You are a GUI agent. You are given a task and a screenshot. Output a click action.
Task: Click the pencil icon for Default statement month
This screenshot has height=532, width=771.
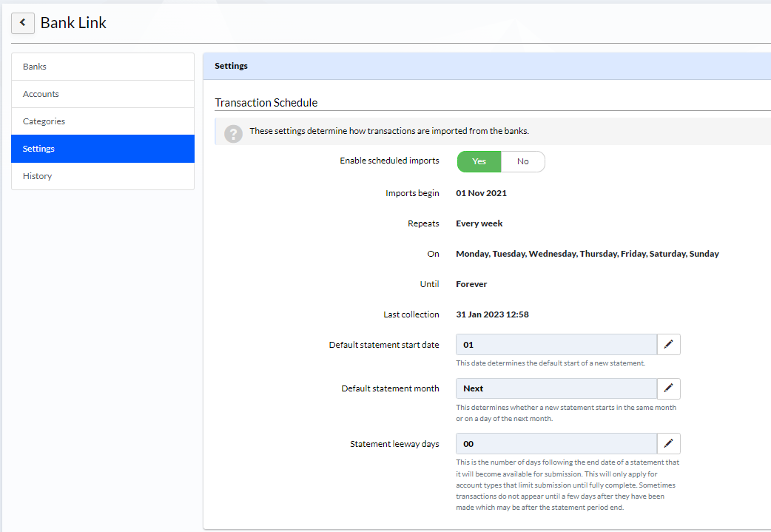click(x=669, y=388)
